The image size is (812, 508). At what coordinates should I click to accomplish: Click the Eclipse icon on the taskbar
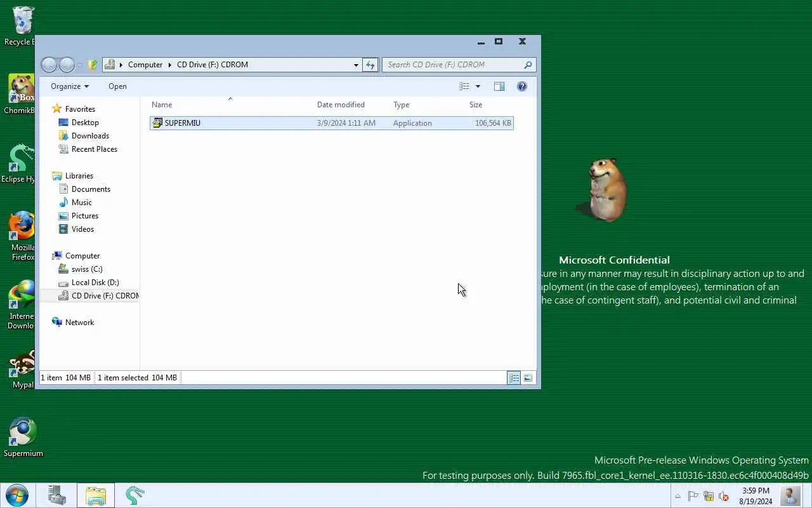134,495
